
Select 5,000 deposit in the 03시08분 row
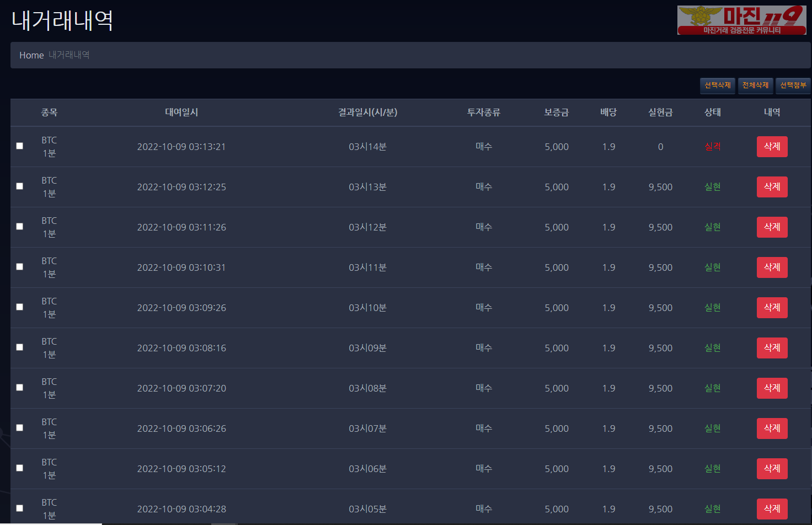tap(557, 388)
